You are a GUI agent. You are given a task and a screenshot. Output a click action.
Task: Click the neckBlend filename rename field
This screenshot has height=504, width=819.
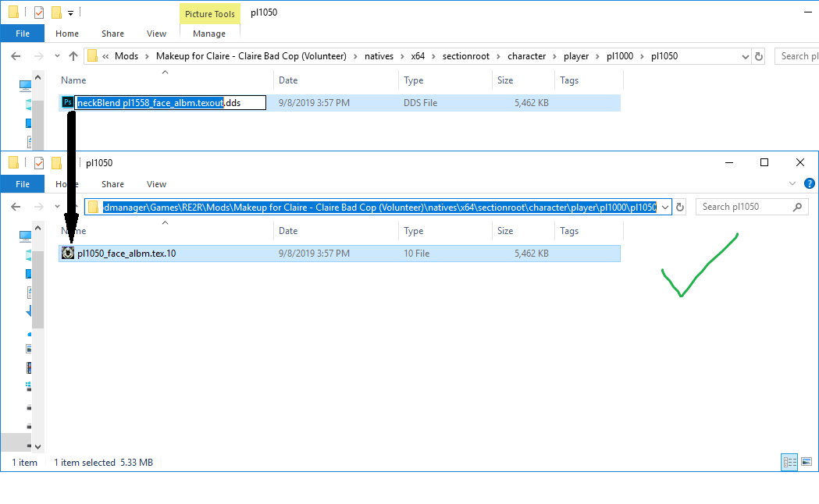(x=170, y=103)
